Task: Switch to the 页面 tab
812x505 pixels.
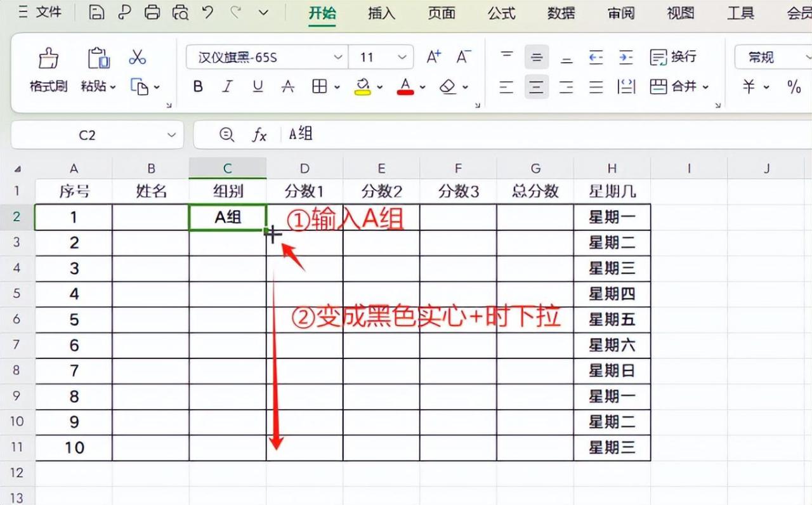Action: [442, 13]
